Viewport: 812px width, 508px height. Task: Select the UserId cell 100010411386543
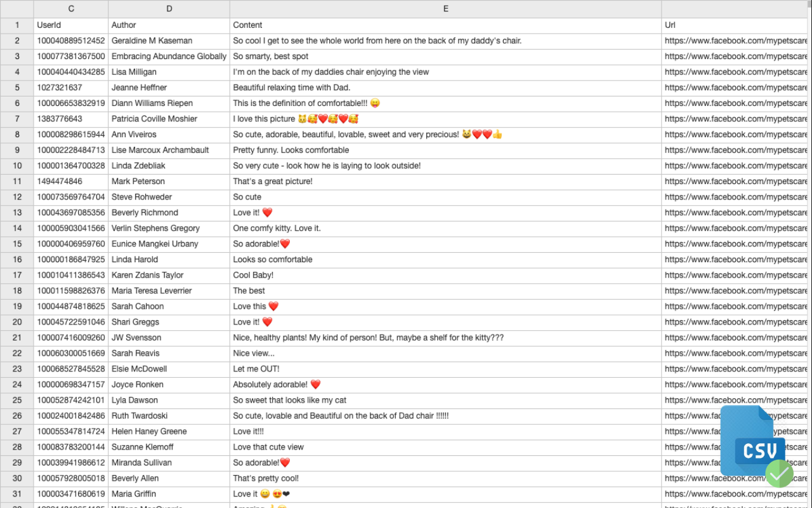click(71, 275)
